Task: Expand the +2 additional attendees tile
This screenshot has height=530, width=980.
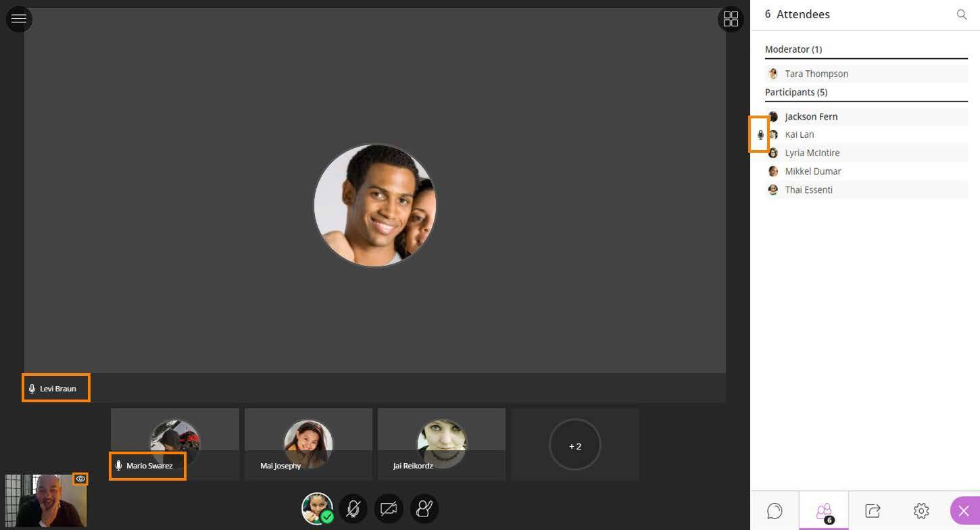Action: click(x=574, y=445)
